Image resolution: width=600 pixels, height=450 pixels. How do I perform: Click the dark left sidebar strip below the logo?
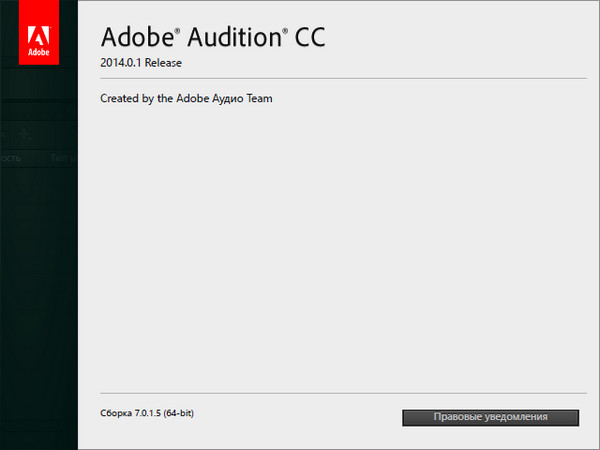pos(37,300)
